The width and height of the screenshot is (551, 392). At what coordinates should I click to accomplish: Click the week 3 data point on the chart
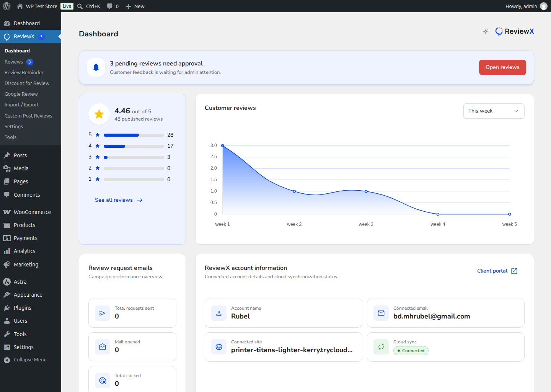(x=366, y=191)
